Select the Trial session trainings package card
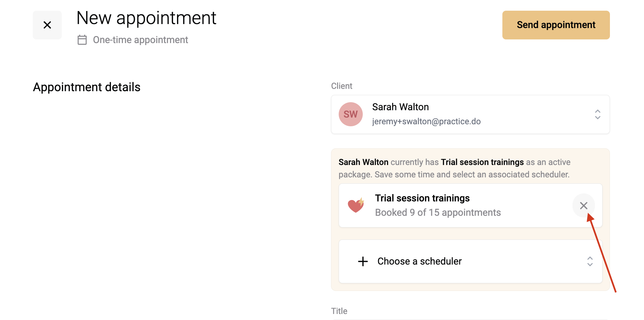This screenshot has height=320, width=644. pyautogui.click(x=470, y=205)
